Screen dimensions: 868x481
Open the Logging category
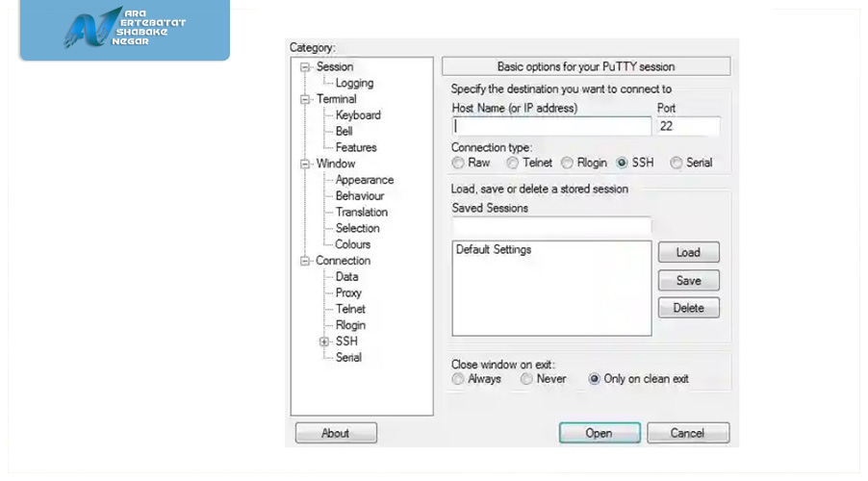pos(354,83)
